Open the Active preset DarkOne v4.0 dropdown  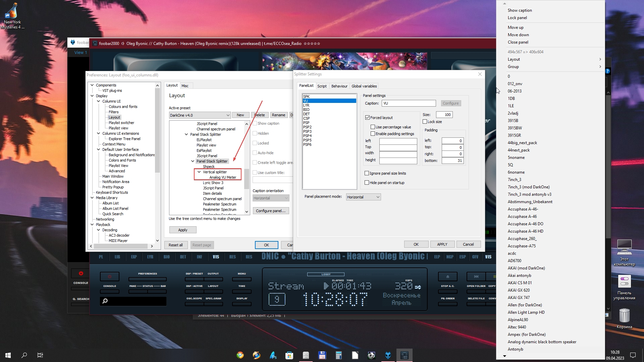point(200,115)
